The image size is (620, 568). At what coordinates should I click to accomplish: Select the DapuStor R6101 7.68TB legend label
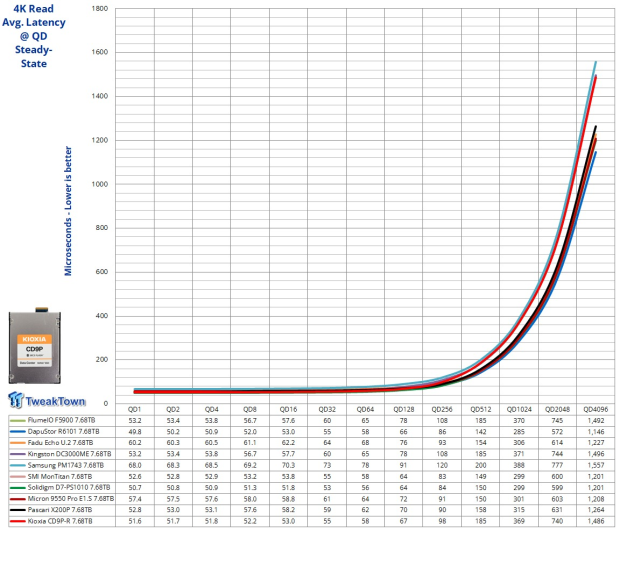tap(64, 432)
